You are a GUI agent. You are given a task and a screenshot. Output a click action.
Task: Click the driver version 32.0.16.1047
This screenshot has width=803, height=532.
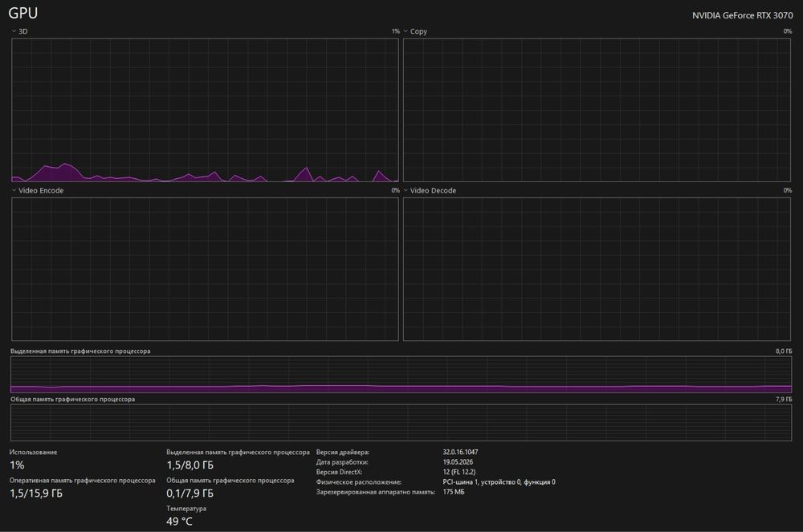point(460,453)
